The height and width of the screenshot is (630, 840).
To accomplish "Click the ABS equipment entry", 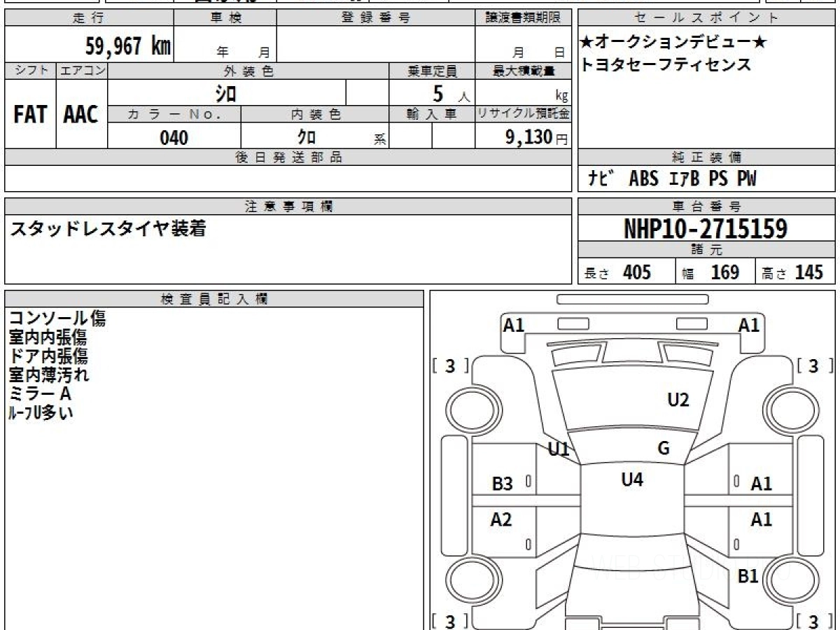I will click(643, 178).
